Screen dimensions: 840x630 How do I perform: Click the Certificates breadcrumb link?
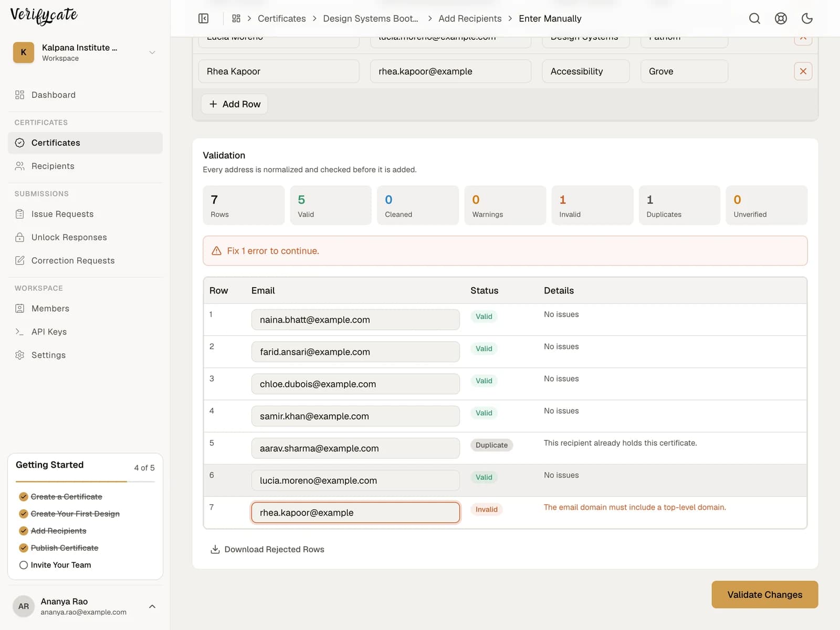(x=281, y=18)
